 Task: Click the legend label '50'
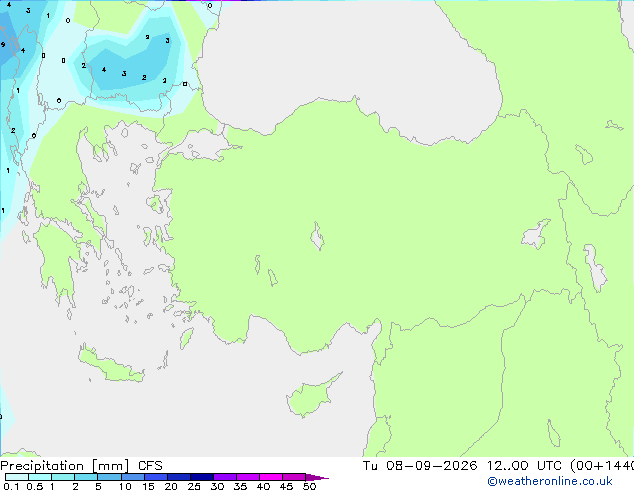309,486
